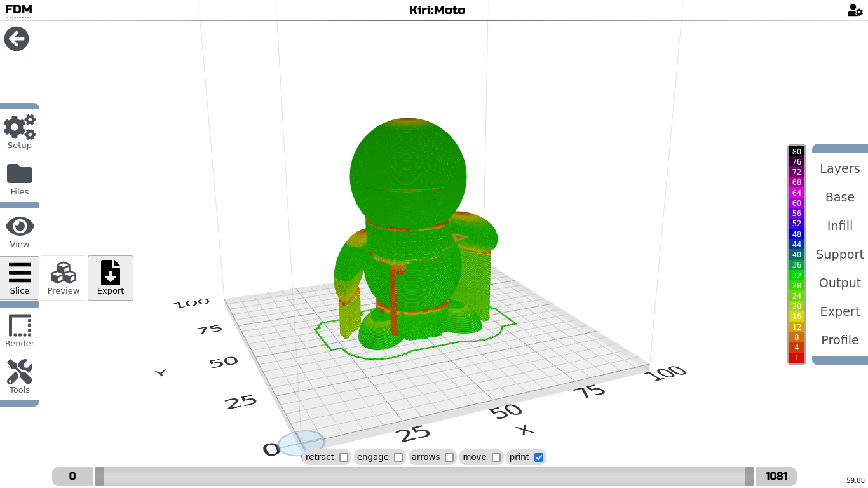The image size is (868, 488).
Task: Click the back arrow icon
Action: [17, 39]
